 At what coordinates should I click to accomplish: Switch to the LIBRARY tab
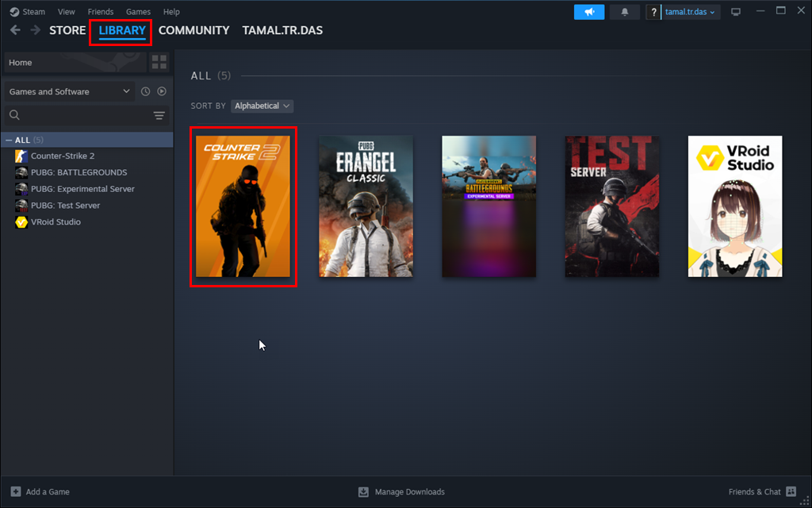click(122, 30)
